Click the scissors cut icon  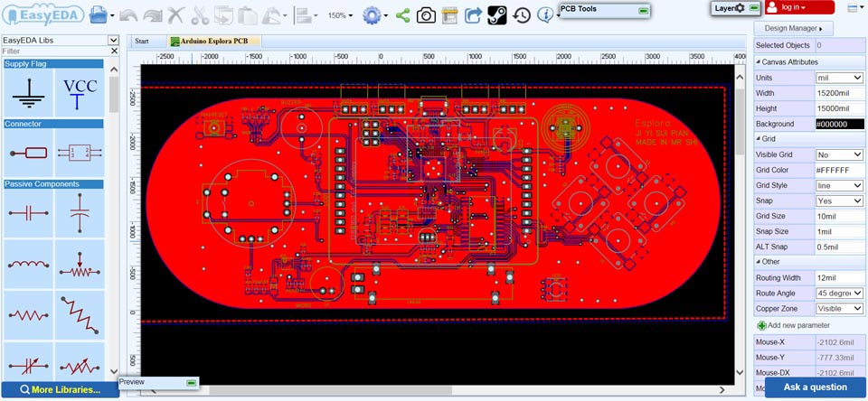[x=200, y=15]
